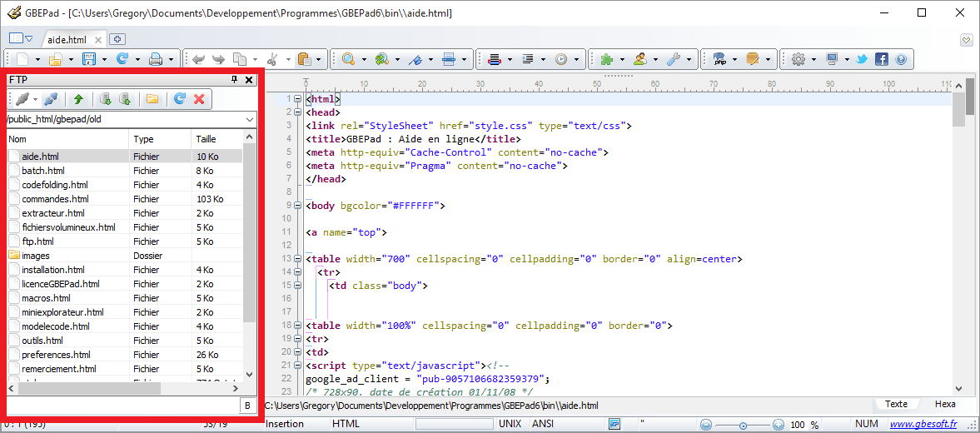Screen dimensions: 980x433
Task: Adjust the zoom slider in status bar
Action: (743, 425)
